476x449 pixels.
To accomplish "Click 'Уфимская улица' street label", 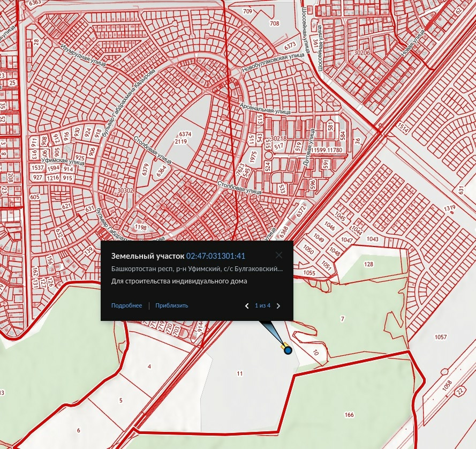I will pos(63,161).
